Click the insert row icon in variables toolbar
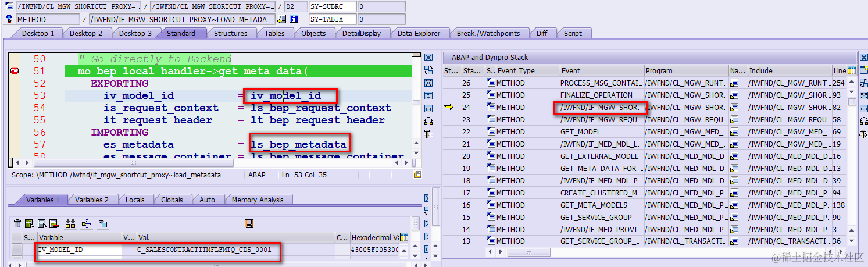Screen dimensions: 868x267 [30, 223]
